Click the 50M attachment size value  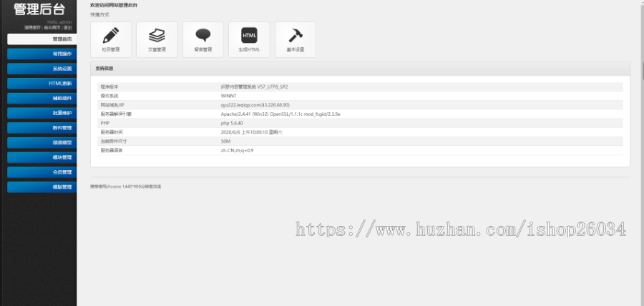(x=225, y=141)
